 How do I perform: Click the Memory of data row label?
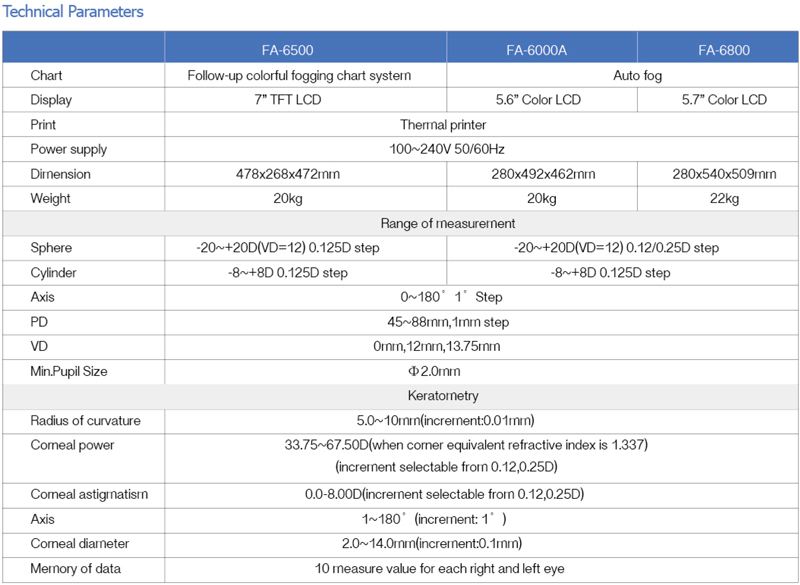click(x=76, y=569)
